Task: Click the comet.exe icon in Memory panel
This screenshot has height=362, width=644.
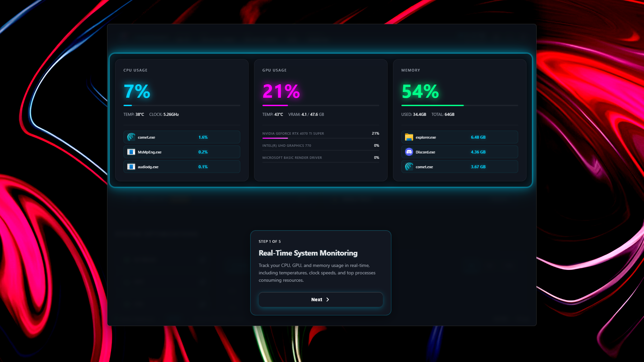Action: pos(408,167)
